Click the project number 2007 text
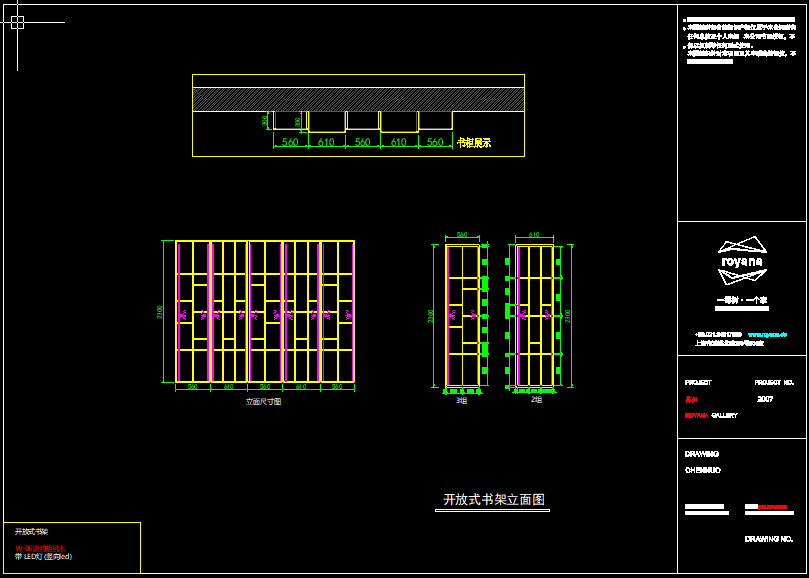 tap(765, 398)
